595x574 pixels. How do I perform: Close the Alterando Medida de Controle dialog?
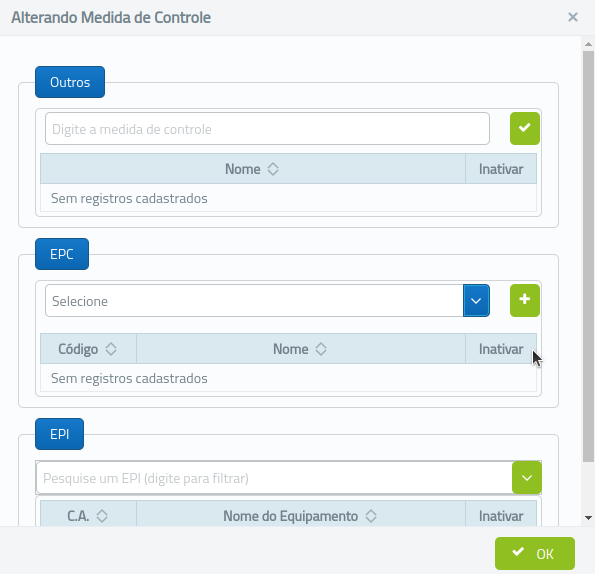pos(573,17)
